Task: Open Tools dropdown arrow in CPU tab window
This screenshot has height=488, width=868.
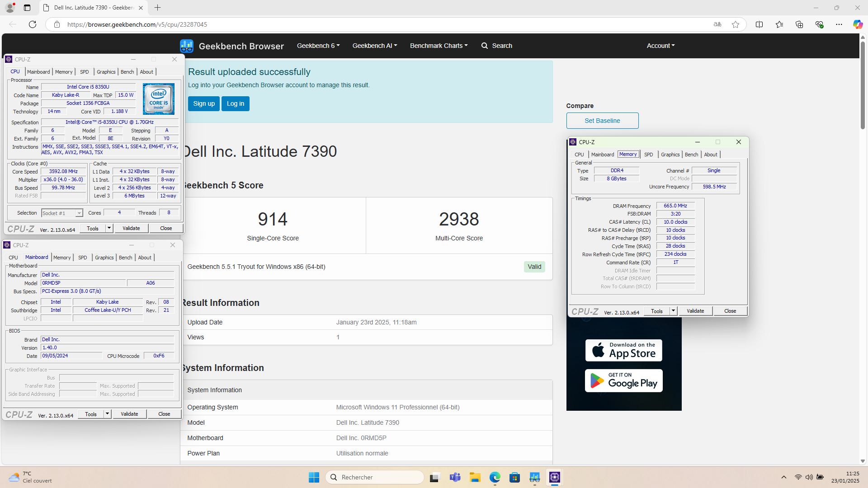Action: (x=109, y=228)
